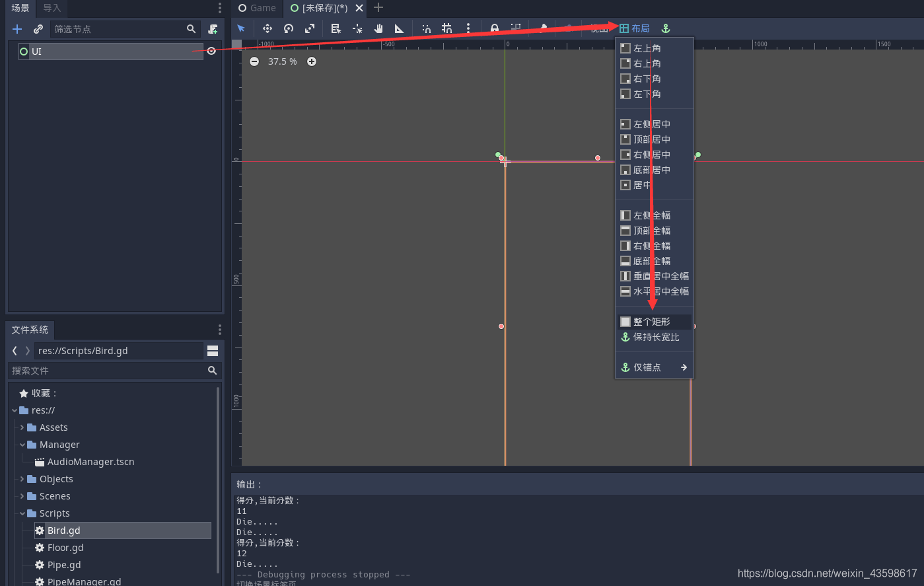Image resolution: width=924 pixels, height=586 pixels.
Task: Zoom out with the minus button
Action: coord(254,61)
